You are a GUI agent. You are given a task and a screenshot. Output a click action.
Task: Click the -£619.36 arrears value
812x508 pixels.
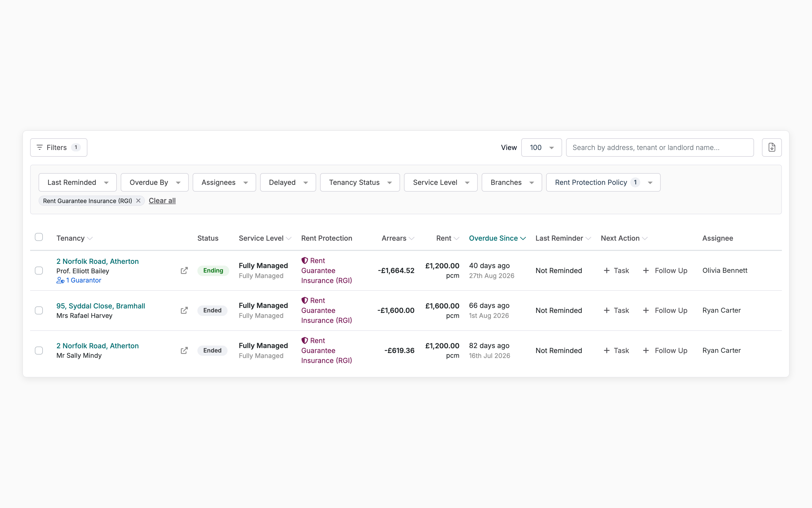click(x=399, y=351)
